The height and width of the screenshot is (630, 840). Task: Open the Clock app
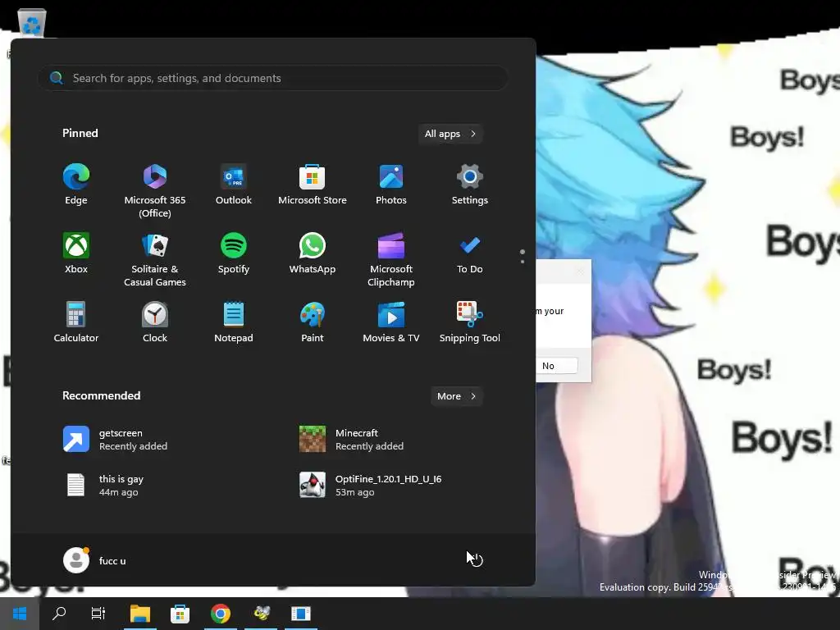tap(155, 322)
